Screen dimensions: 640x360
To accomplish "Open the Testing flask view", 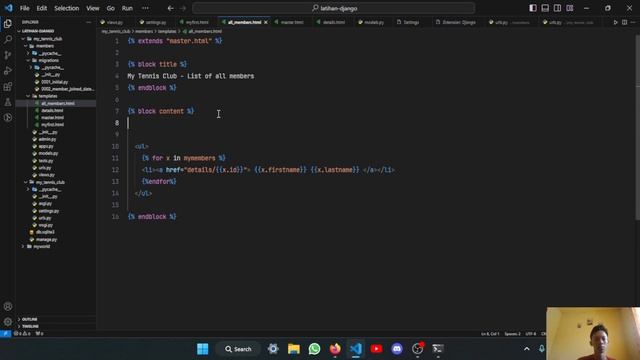I will click(x=8, y=102).
